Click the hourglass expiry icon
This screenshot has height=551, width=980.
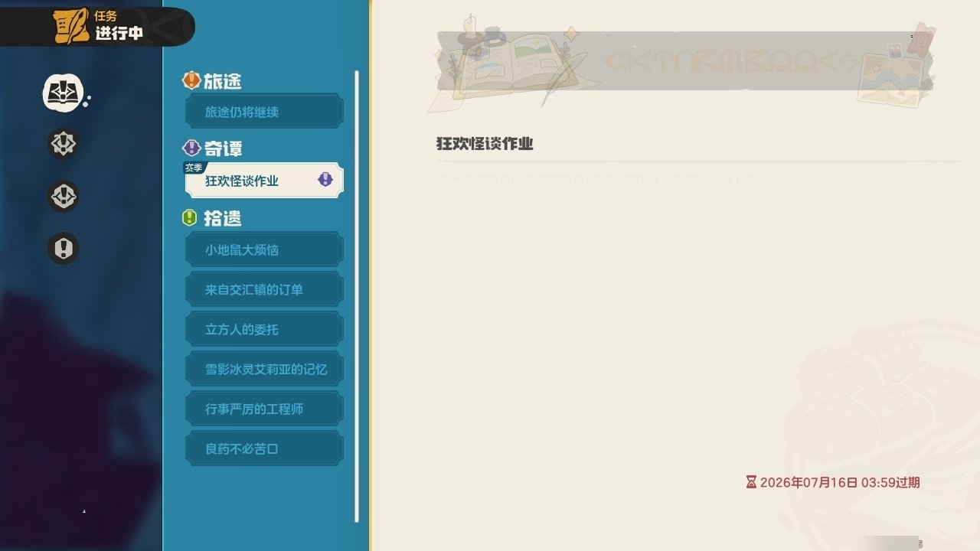click(751, 482)
